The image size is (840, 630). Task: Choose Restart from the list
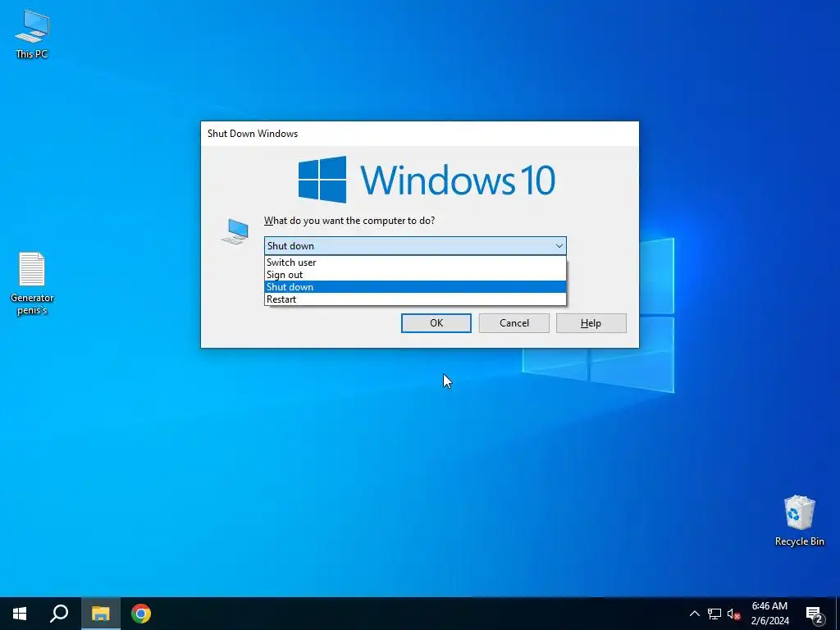point(415,299)
